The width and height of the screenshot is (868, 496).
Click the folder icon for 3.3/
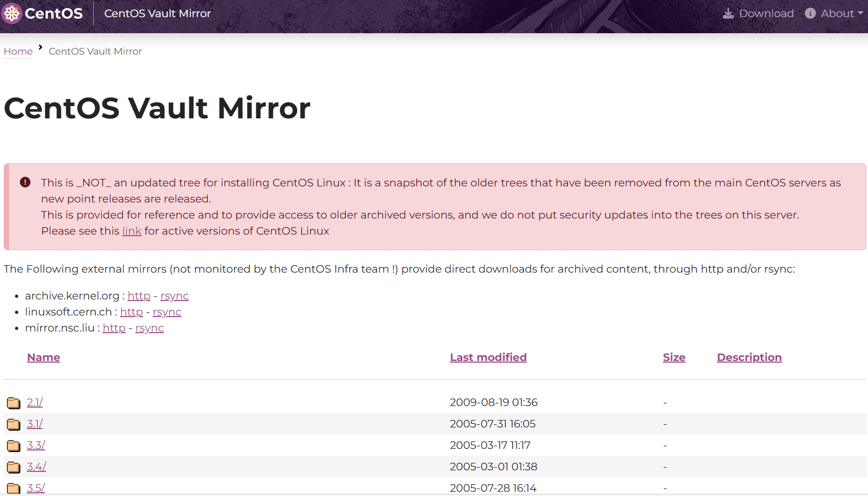[x=13, y=446]
